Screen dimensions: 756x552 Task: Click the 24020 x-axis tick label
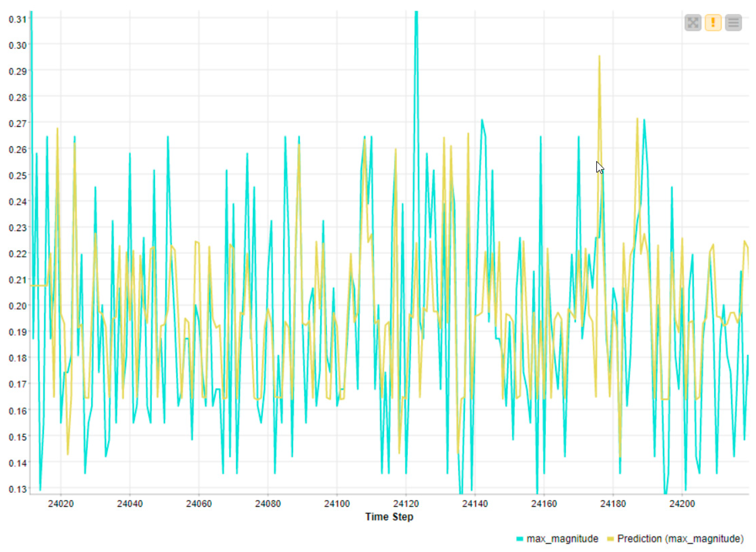point(61,504)
